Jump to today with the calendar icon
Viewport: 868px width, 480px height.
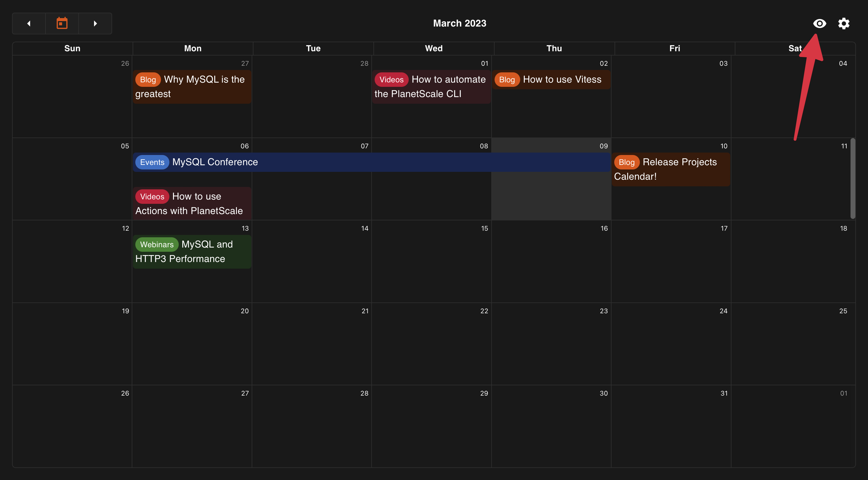(62, 23)
